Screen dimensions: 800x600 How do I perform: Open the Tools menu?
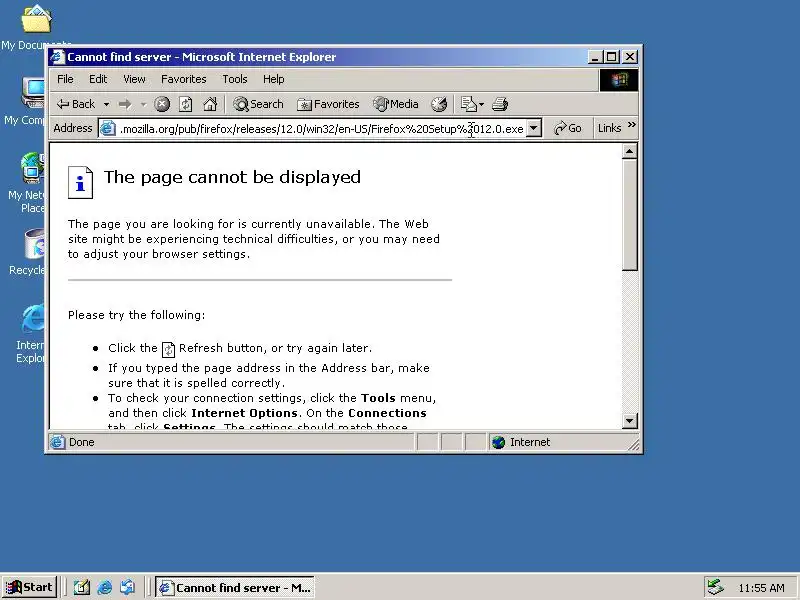click(235, 79)
